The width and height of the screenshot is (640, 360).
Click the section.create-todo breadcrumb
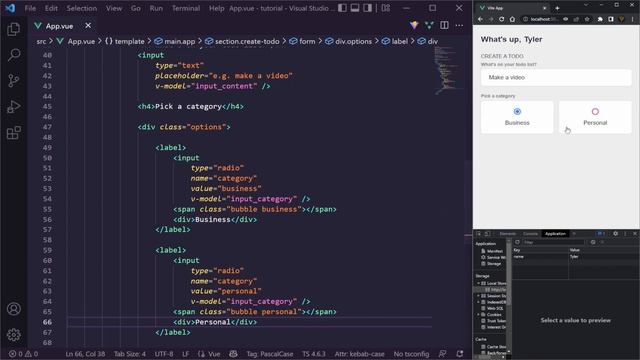coord(242,41)
